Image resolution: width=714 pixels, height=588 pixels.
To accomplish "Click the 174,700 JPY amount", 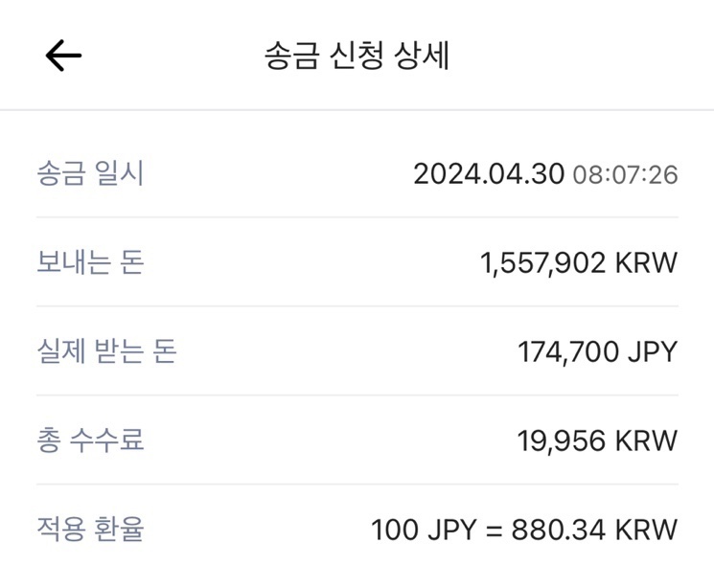I will click(598, 351).
